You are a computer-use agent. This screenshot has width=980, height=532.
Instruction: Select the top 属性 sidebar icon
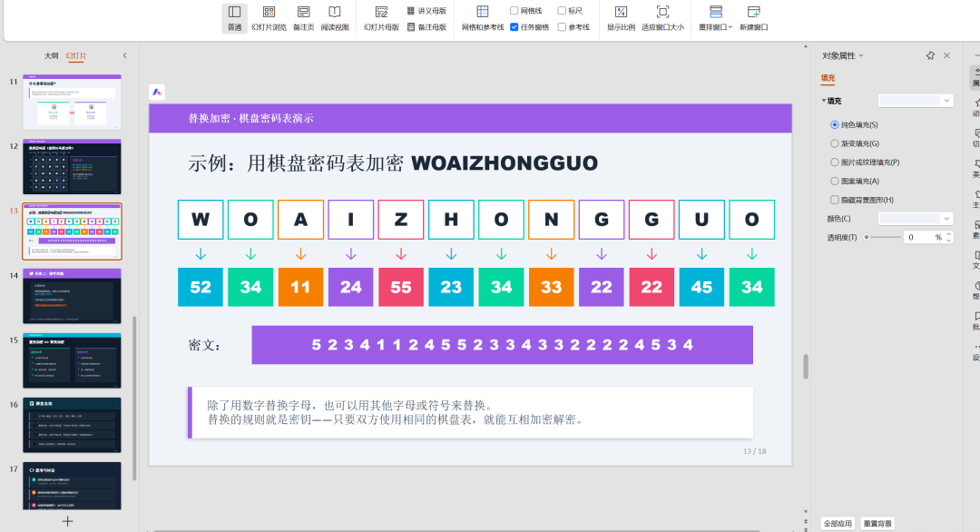(x=975, y=77)
